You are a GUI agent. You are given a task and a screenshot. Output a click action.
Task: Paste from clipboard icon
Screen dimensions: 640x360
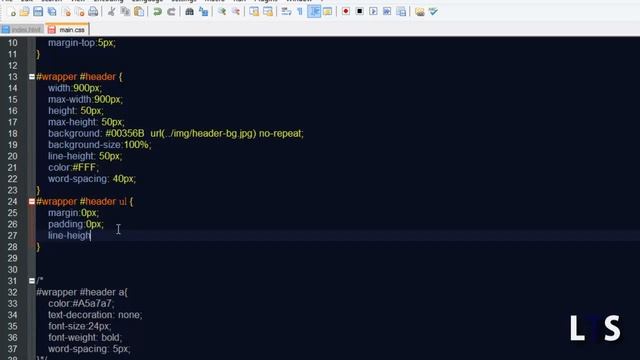point(139,12)
